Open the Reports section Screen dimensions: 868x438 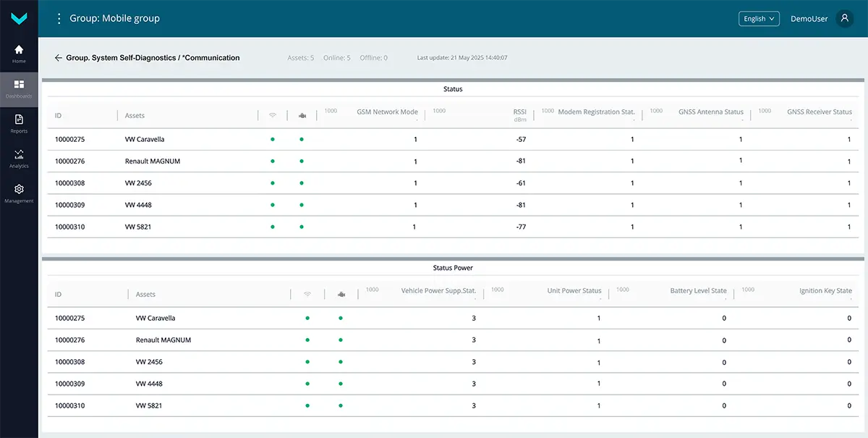pos(19,123)
